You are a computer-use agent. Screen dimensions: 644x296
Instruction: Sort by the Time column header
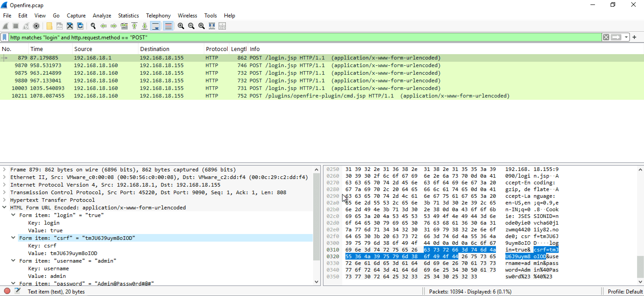(x=50, y=49)
